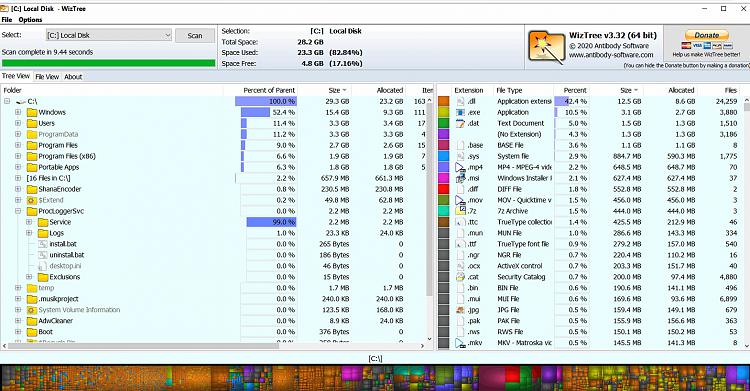Open the drive Select dropdown
This screenshot has height=391, width=750.
pos(109,35)
